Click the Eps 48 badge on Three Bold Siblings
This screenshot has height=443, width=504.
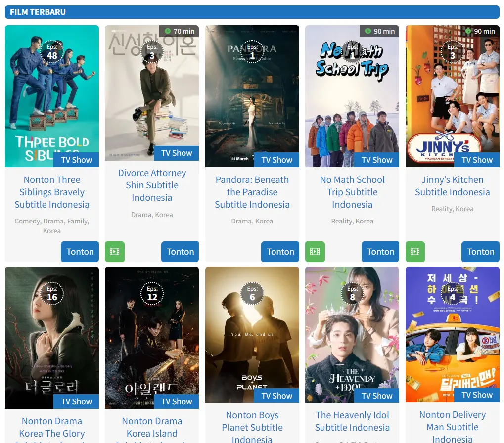coord(52,52)
